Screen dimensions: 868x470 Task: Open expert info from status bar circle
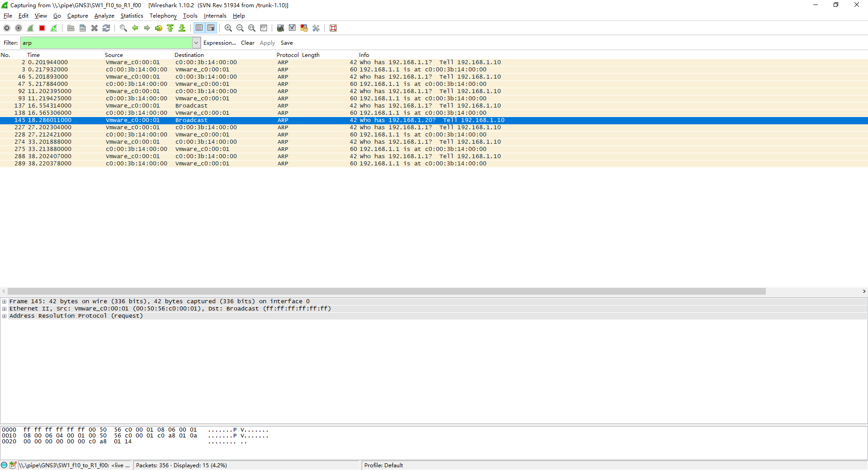click(4, 465)
